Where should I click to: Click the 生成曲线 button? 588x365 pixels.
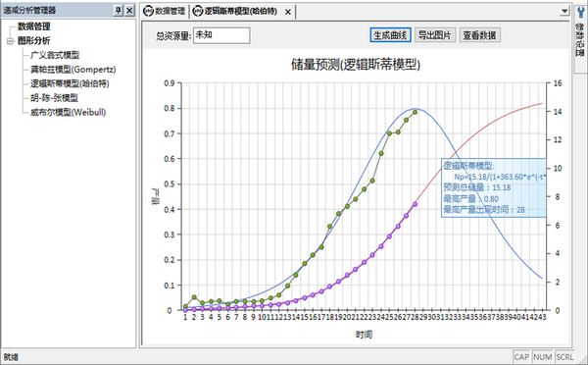click(390, 35)
